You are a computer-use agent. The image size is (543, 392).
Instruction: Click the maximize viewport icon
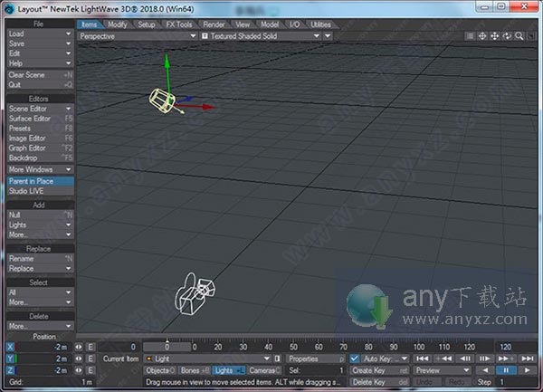pyautogui.click(x=531, y=36)
